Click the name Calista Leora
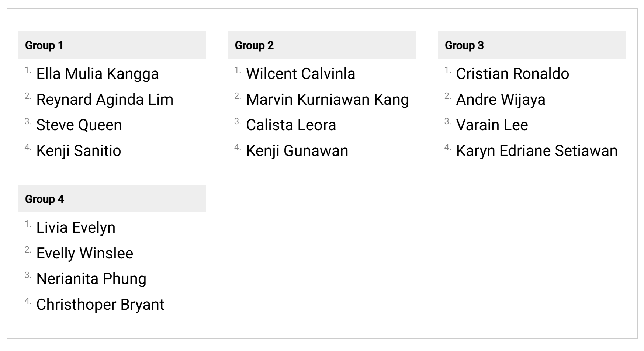The width and height of the screenshot is (644, 351). coord(291,125)
